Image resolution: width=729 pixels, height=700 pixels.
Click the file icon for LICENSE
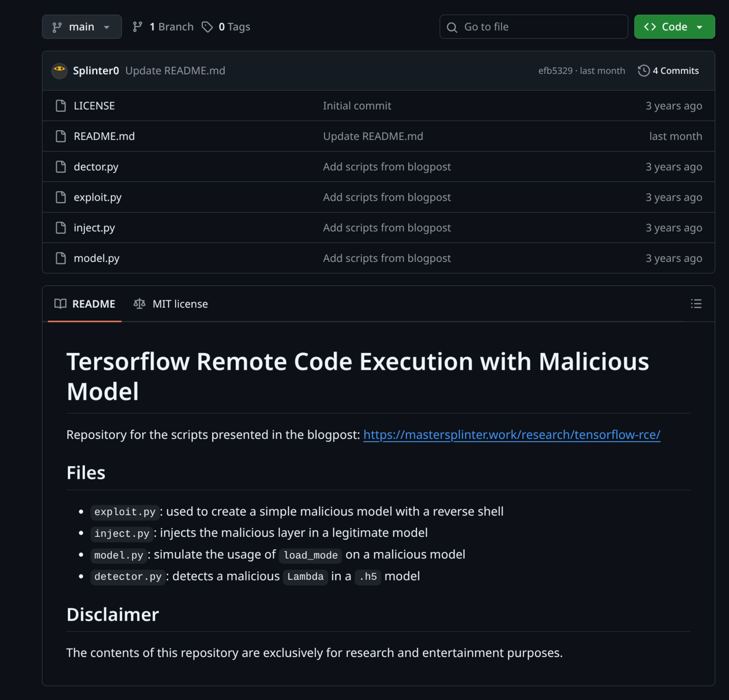[61, 106]
